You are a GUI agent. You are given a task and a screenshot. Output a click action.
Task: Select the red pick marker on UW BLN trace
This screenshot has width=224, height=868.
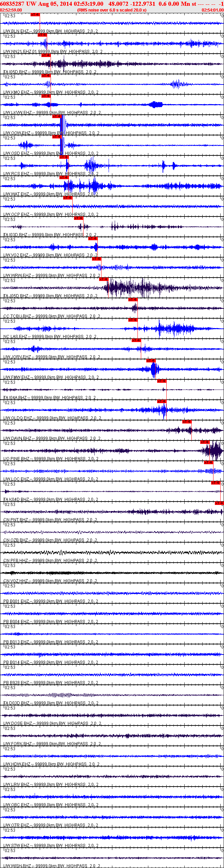coord(35,15)
